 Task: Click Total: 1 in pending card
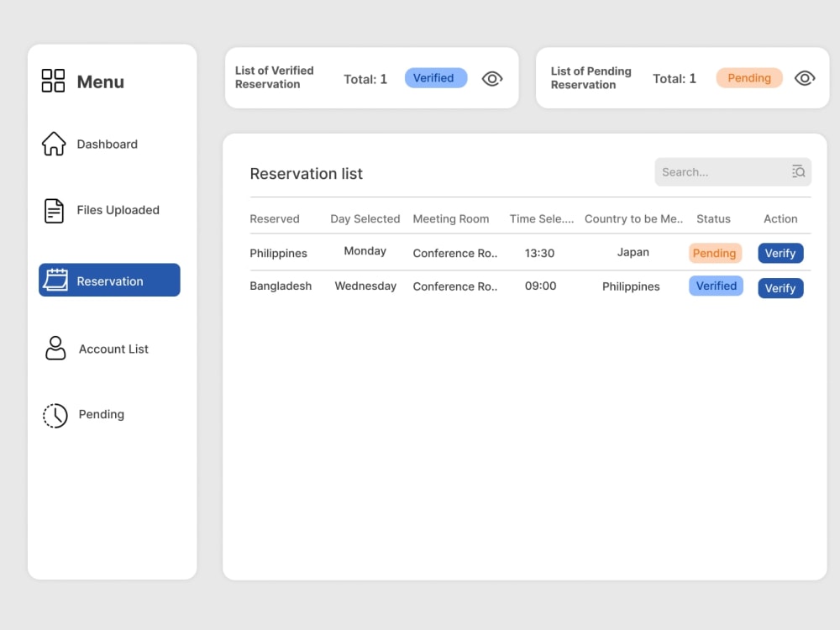tap(674, 79)
